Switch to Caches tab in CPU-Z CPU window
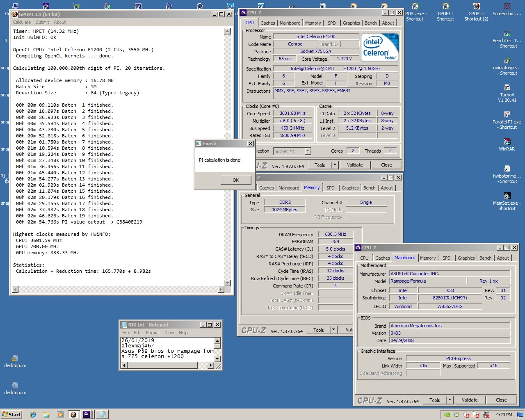This screenshot has height=420, width=525. pyautogui.click(x=268, y=23)
